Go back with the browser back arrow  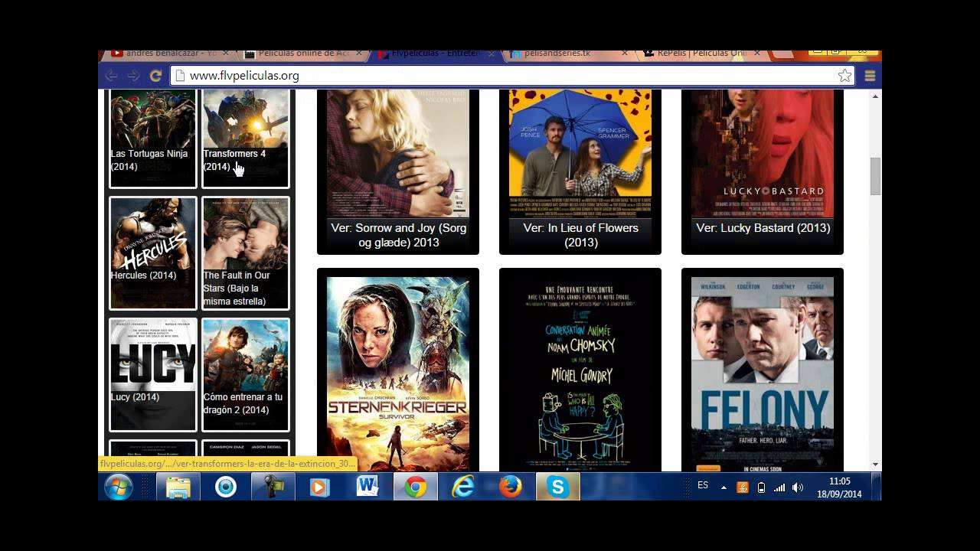112,76
